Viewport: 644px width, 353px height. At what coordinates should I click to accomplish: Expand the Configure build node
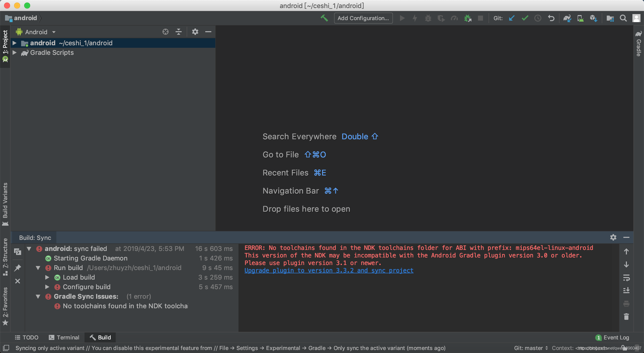[x=47, y=287]
